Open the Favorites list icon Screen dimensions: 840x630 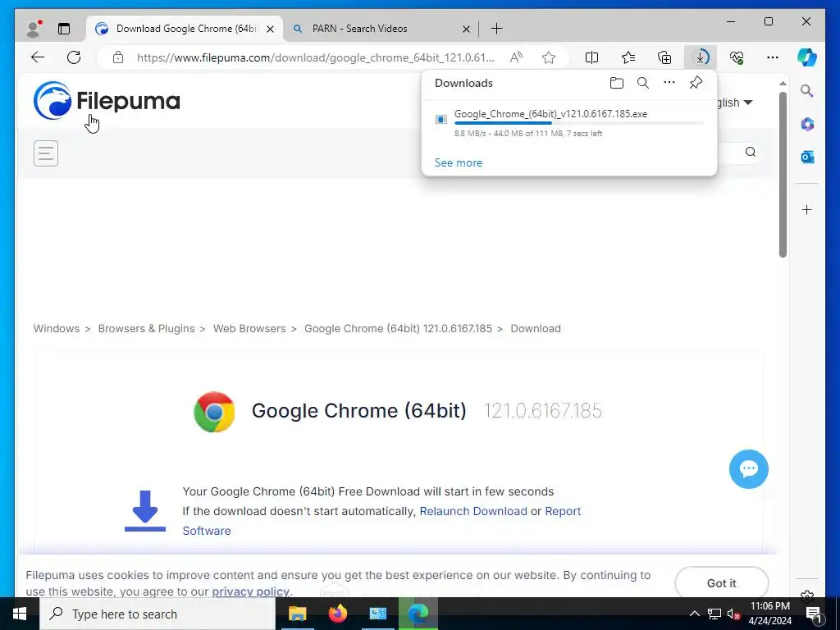point(628,57)
